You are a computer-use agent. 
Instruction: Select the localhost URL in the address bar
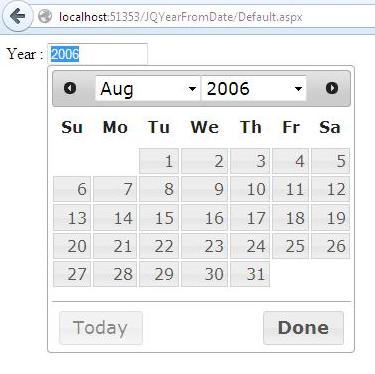181,16
